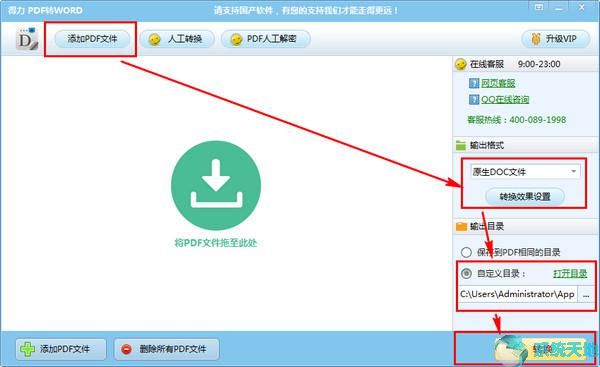Viewport: 600px width, 367px height.
Task: Browse output folder with the ... button
Action: click(586, 294)
